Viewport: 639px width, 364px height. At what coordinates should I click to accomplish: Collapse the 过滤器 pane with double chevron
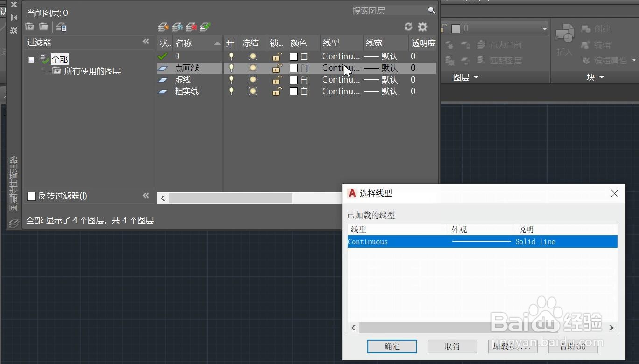146,42
